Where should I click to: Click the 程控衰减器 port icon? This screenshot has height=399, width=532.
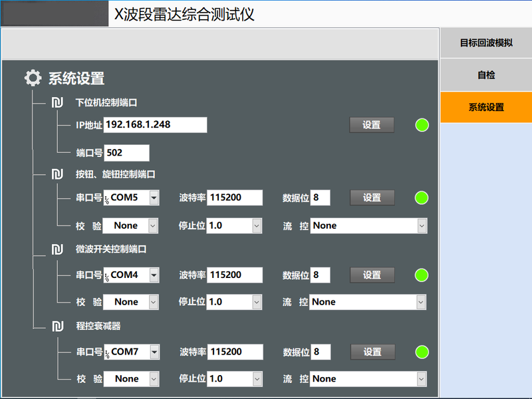[58, 327]
